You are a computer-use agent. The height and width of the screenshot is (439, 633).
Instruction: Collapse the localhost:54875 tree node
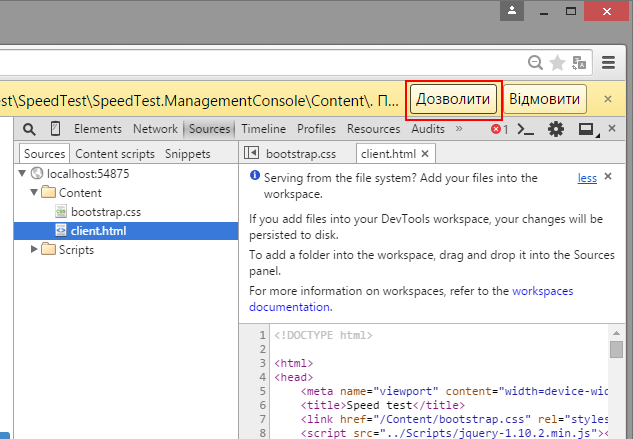click(x=22, y=174)
